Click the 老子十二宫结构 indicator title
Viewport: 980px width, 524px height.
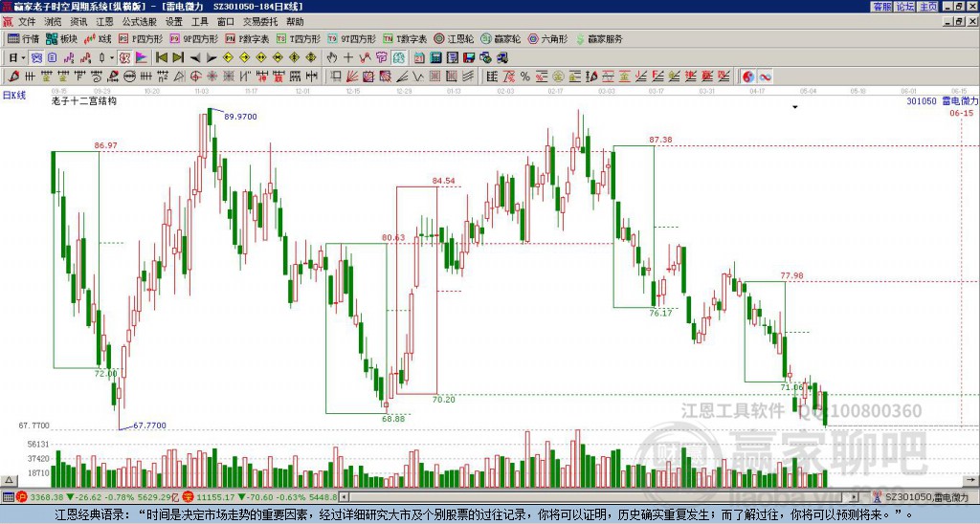click(84, 100)
